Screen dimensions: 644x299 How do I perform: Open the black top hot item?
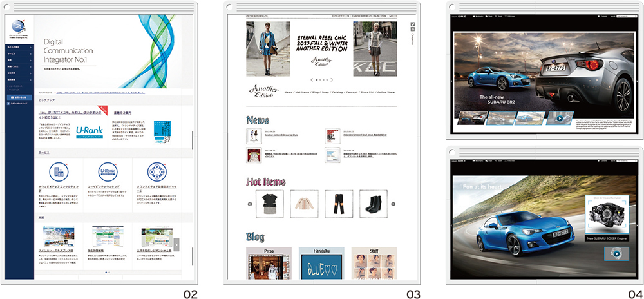(269, 204)
